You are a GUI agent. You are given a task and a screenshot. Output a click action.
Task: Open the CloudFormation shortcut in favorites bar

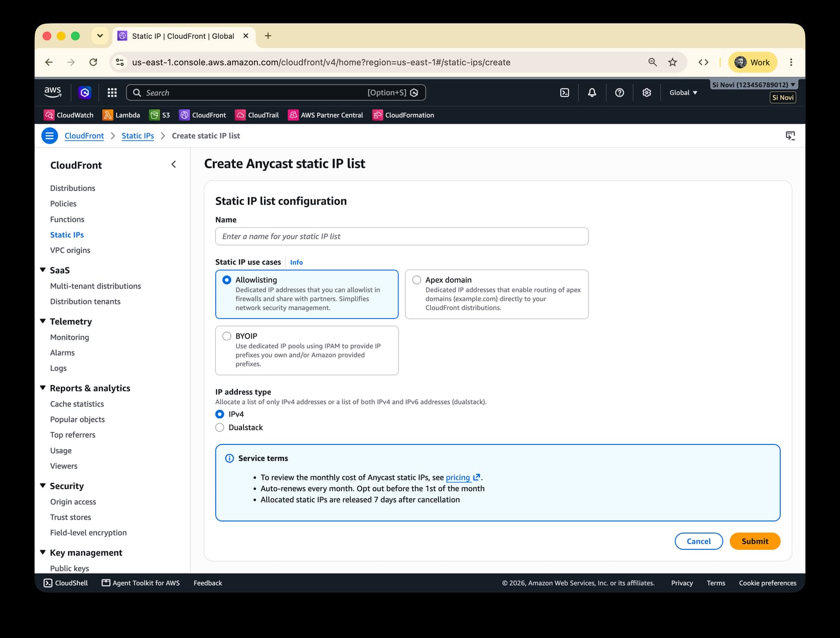click(x=403, y=115)
